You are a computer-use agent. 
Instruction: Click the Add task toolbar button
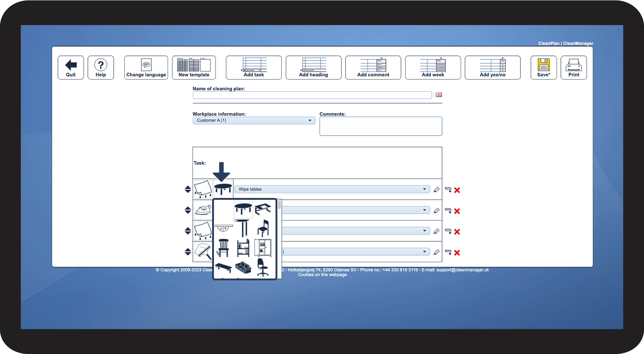pos(254,67)
